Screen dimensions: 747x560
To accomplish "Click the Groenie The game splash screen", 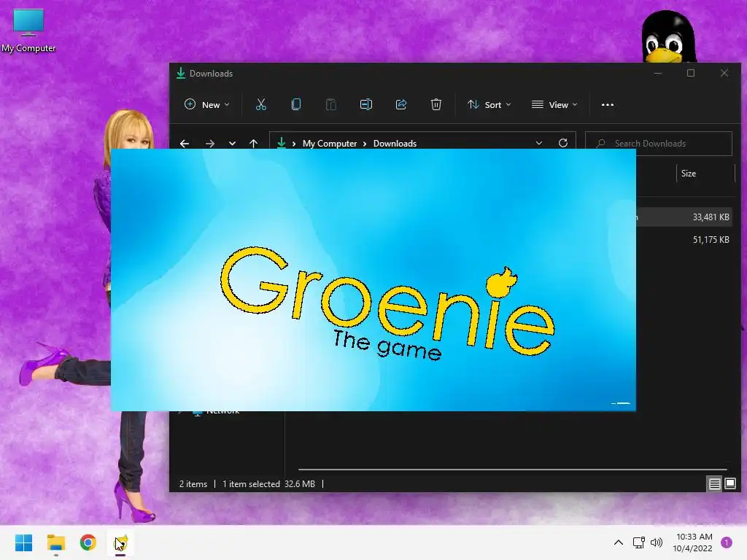I will pos(373,280).
